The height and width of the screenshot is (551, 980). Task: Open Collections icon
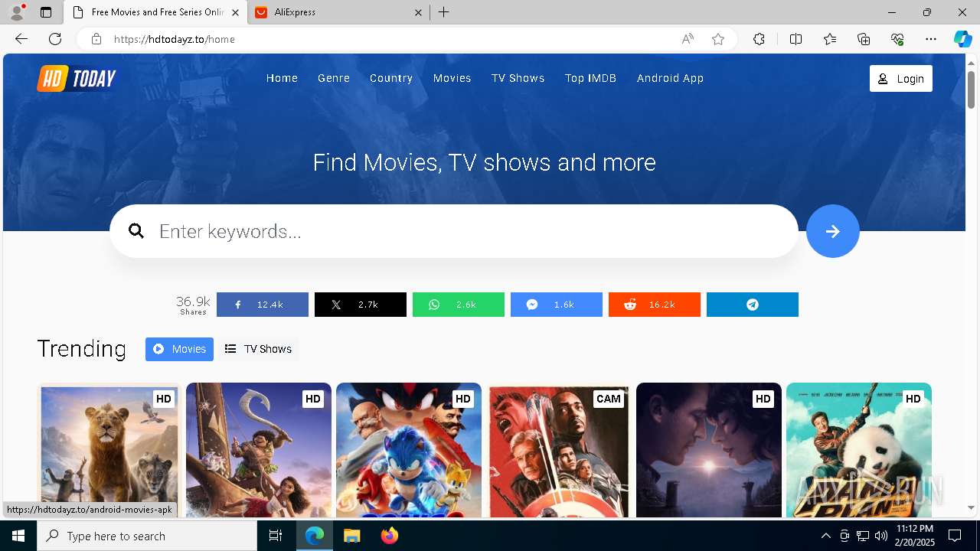pos(864,39)
